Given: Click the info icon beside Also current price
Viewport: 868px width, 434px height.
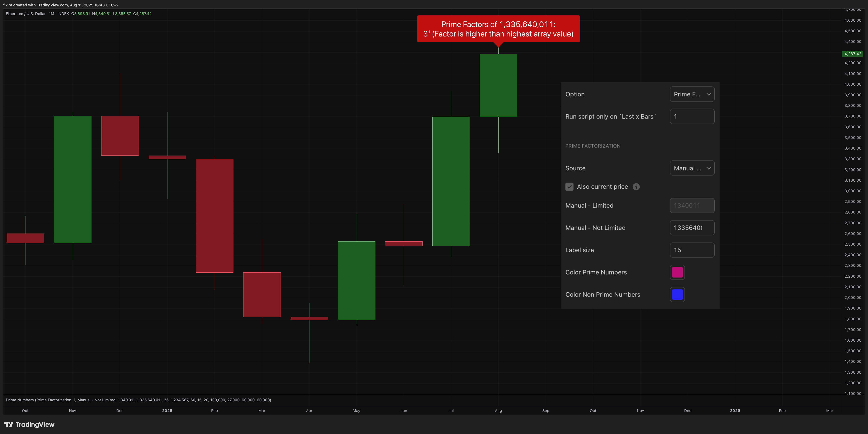Looking at the screenshot, I should click(x=636, y=187).
